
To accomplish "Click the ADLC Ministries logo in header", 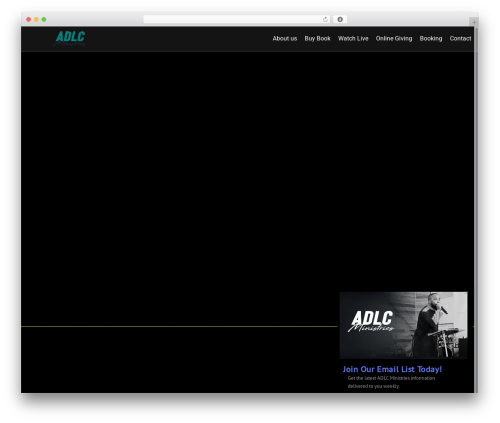I will pos(70,38).
